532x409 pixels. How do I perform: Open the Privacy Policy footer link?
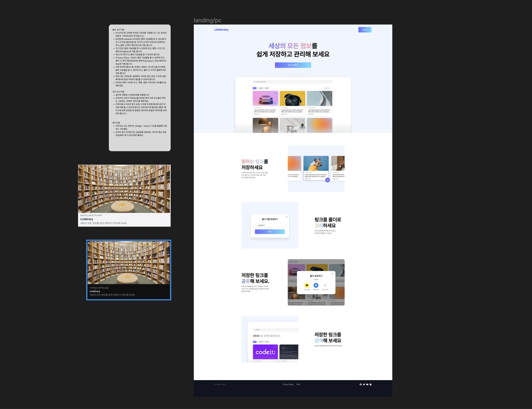click(x=288, y=384)
